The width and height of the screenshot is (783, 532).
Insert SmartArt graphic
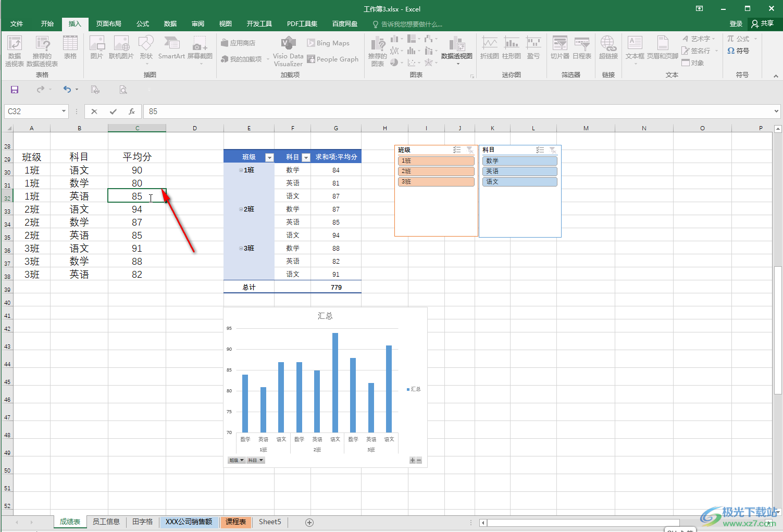point(171,47)
